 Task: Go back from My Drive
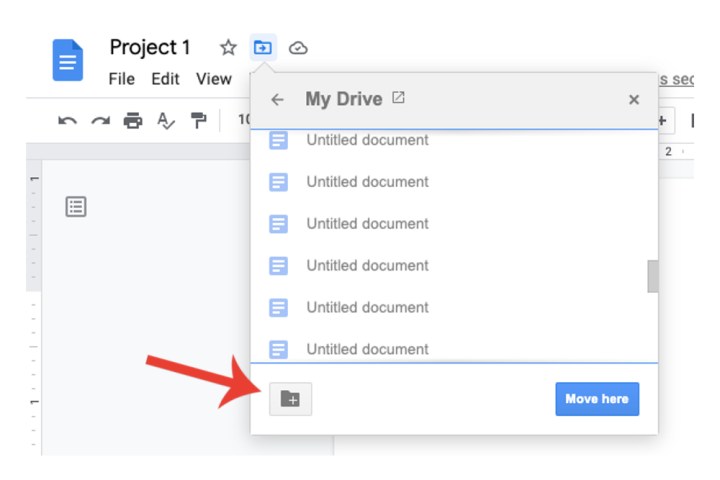277,100
